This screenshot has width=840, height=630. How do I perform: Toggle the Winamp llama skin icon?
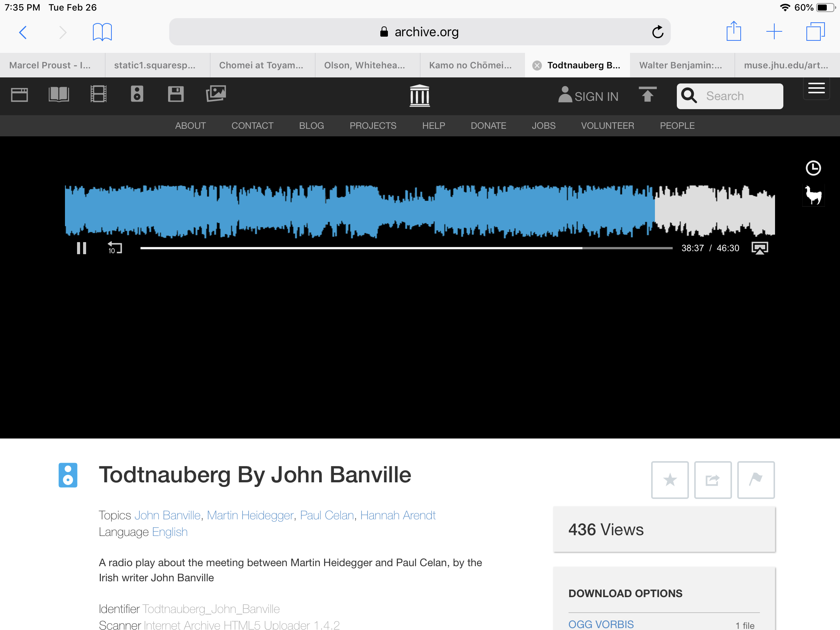813,195
